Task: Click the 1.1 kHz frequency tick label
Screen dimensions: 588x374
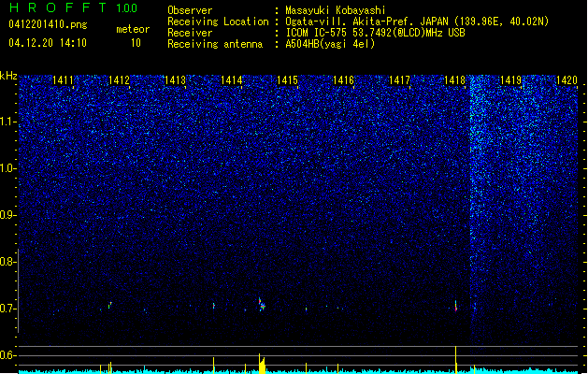Action: pos(7,122)
